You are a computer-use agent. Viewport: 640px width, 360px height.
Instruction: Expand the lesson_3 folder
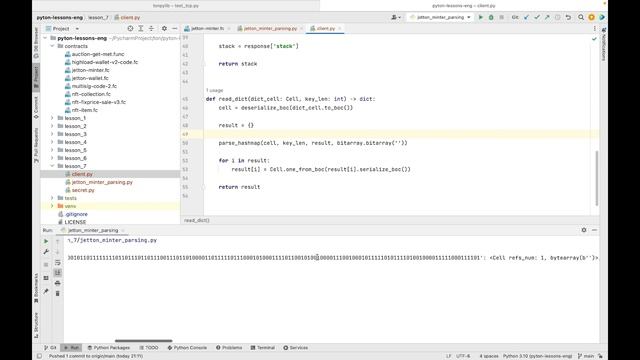(52, 134)
